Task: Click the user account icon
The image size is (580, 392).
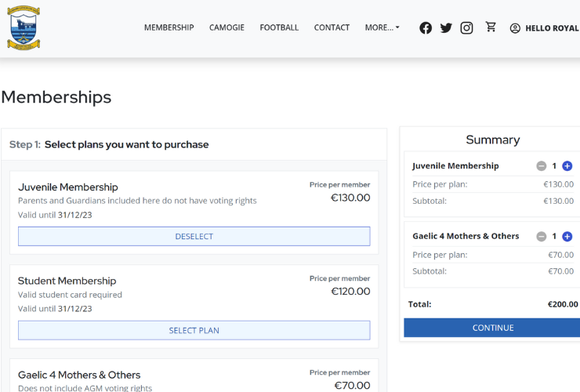Action: pyautogui.click(x=515, y=28)
